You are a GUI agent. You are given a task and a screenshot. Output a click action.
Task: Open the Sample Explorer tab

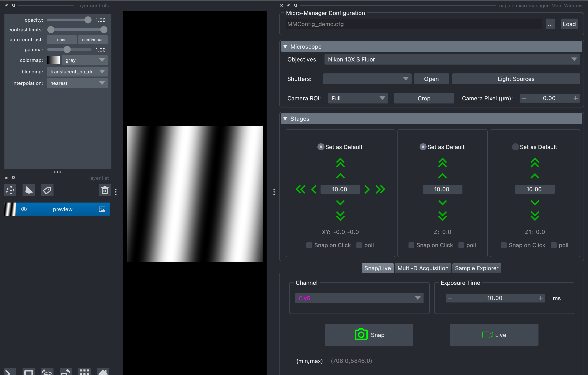[x=476, y=268]
